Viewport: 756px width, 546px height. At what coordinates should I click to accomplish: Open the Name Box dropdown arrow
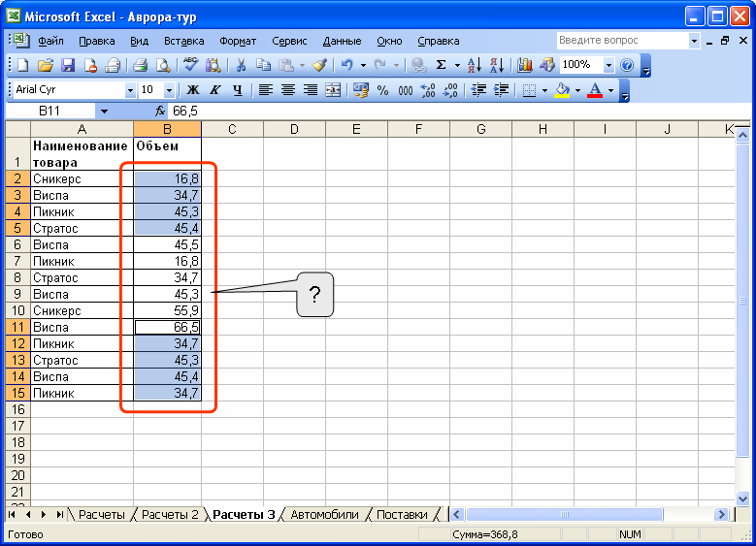click(104, 112)
